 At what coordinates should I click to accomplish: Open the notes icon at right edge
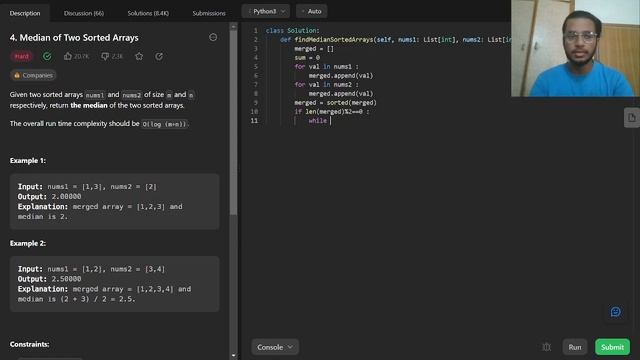coord(632,118)
